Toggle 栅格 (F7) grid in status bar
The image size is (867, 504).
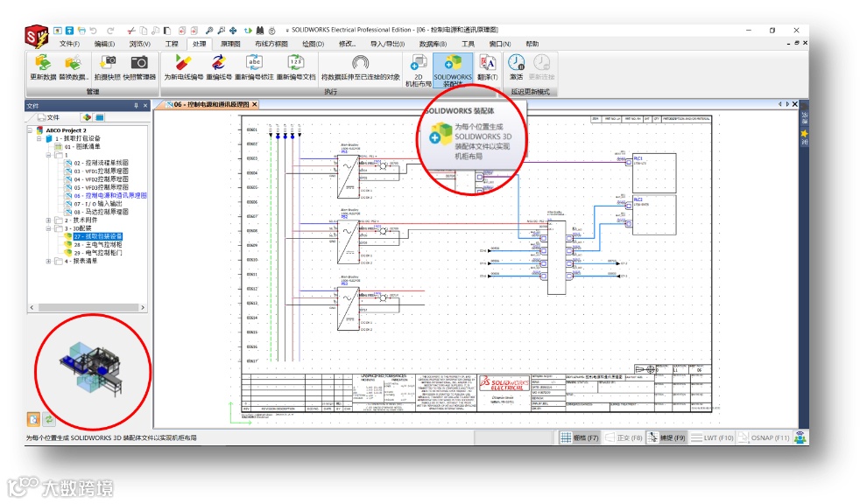coord(580,437)
